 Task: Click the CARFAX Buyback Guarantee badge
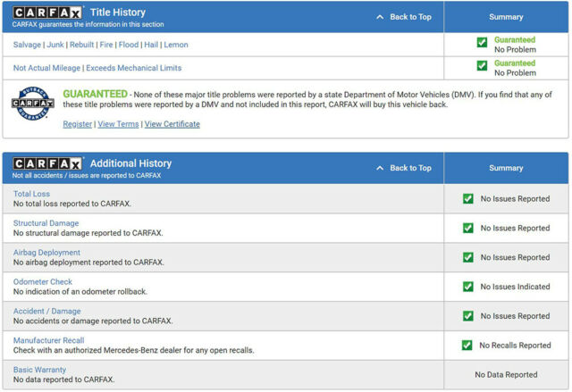point(32,106)
